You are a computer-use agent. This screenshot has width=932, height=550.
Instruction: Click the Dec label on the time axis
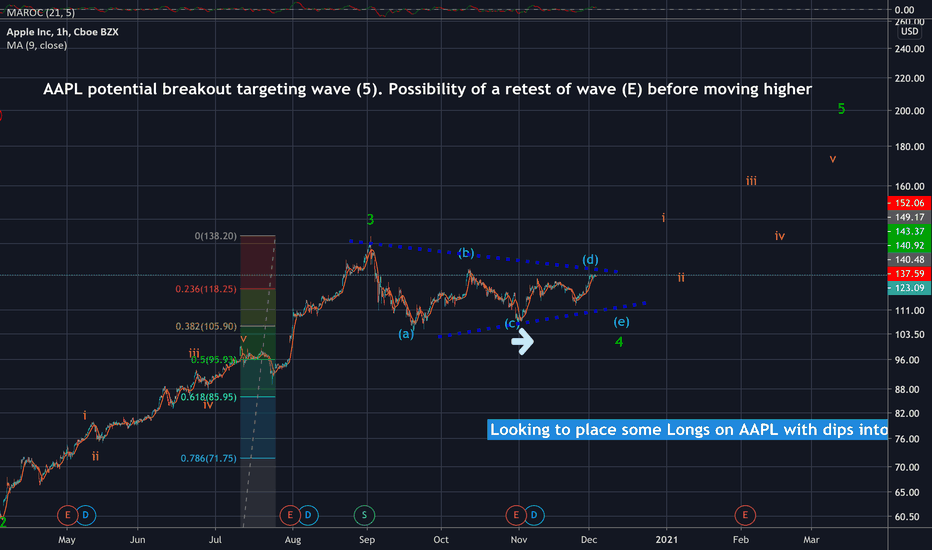[589, 540]
